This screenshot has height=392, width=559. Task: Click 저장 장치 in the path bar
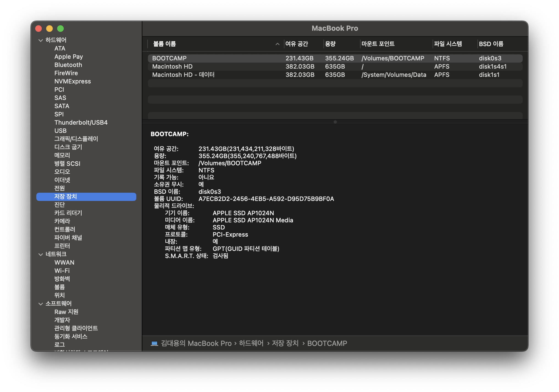coord(285,343)
